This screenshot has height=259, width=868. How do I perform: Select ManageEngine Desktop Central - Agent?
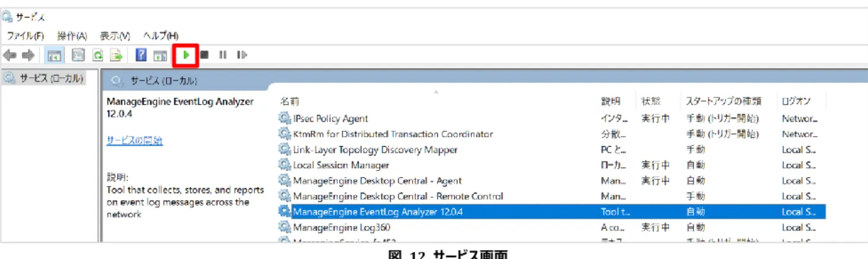[377, 181]
